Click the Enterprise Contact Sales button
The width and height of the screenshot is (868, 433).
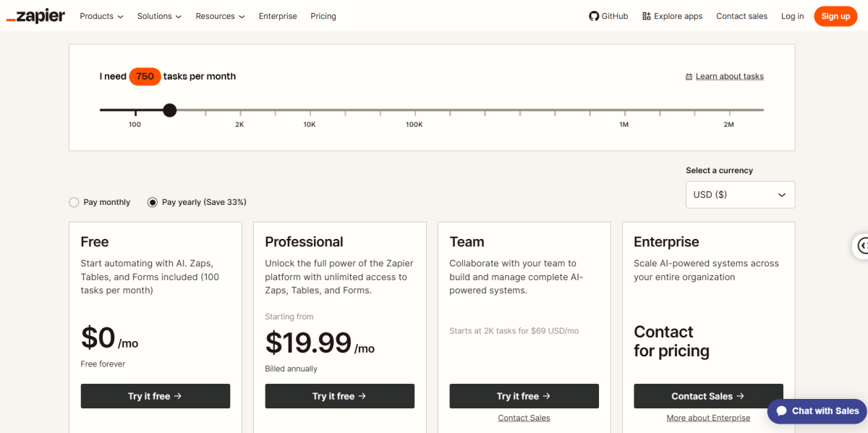[x=708, y=396]
